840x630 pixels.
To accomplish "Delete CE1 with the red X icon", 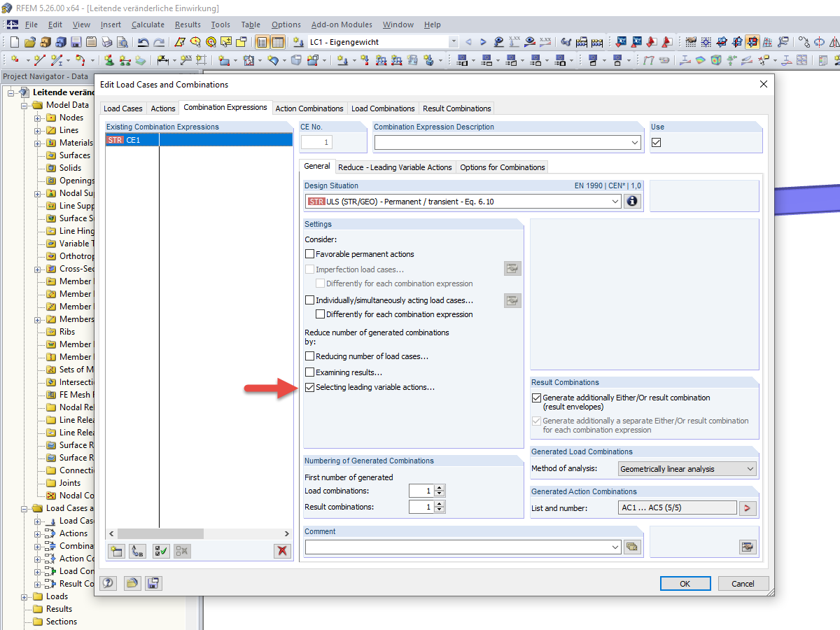I will (282, 551).
